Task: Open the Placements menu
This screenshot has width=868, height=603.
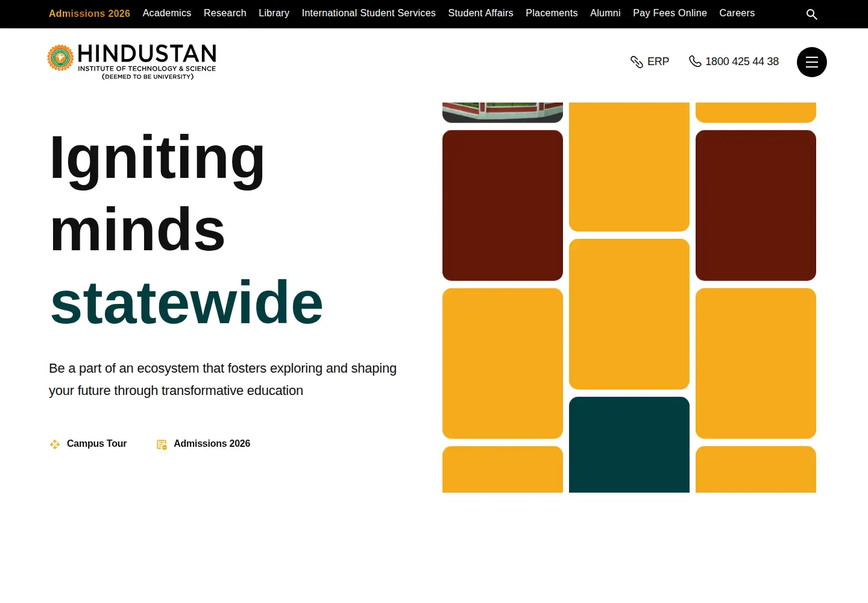Action: pos(552,13)
